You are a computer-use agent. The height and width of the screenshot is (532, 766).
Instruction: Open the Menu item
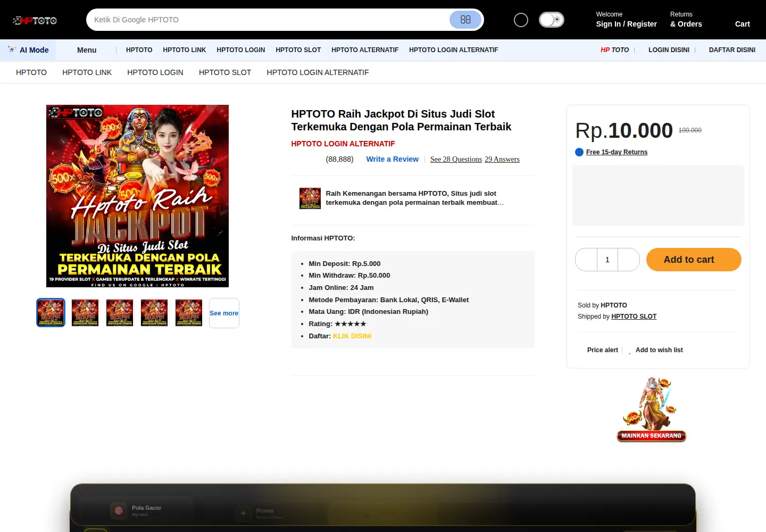87,50
